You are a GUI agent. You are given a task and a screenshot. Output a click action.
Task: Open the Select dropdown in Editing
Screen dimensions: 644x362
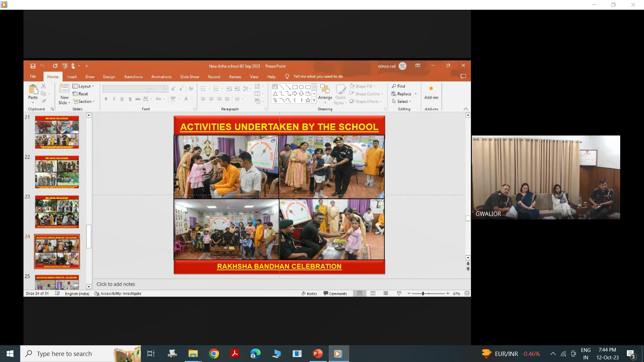(401, 101)
